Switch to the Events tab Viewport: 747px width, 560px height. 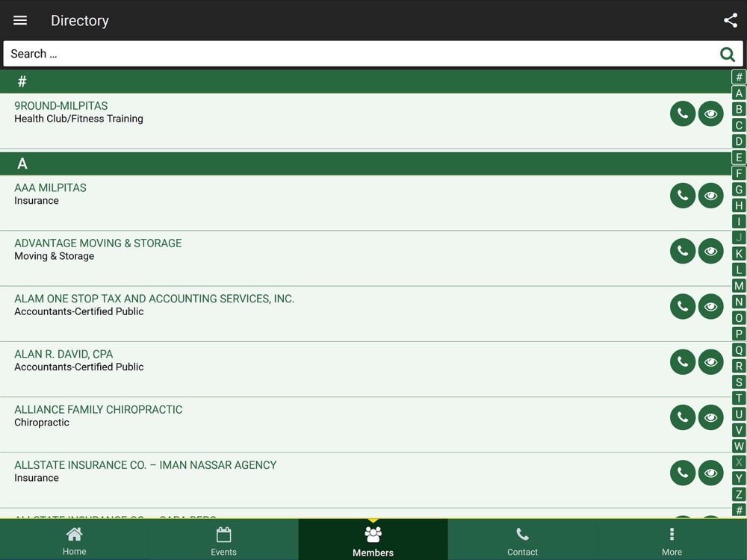coord(224,540)
